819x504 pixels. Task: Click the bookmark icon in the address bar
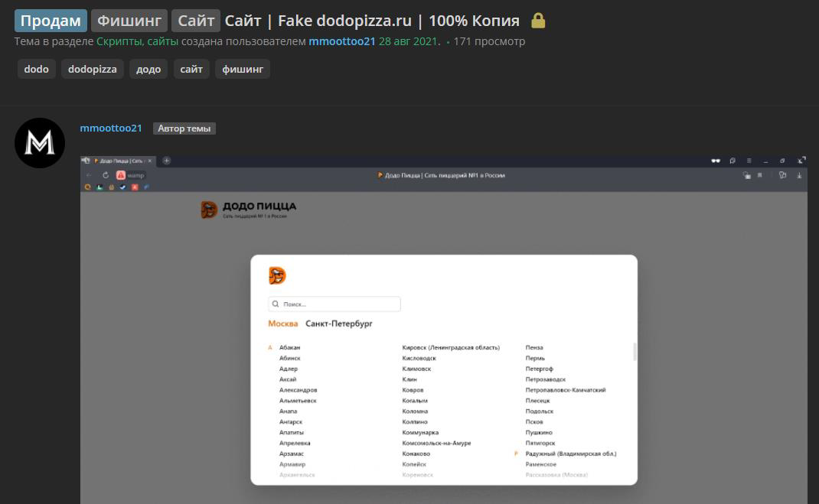click(760, 175)
